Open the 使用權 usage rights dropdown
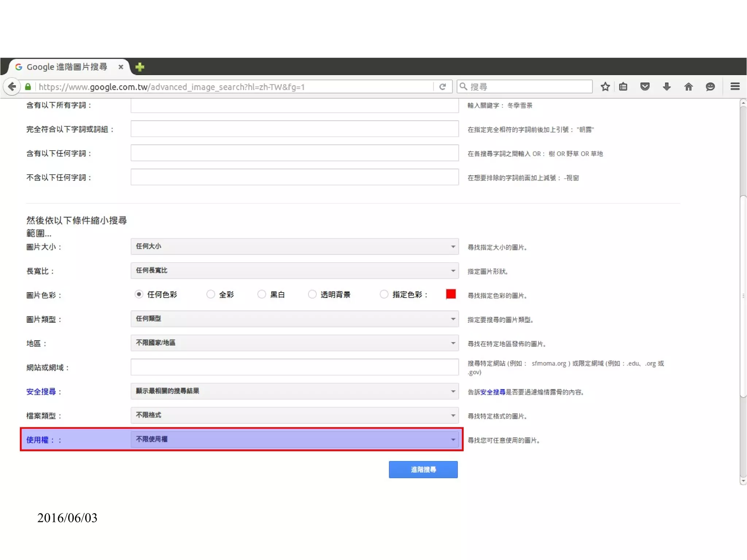 294,439
